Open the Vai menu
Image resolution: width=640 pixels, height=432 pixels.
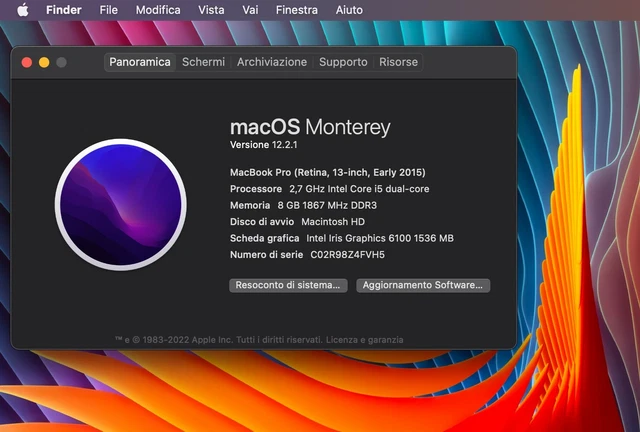(250, 10)
